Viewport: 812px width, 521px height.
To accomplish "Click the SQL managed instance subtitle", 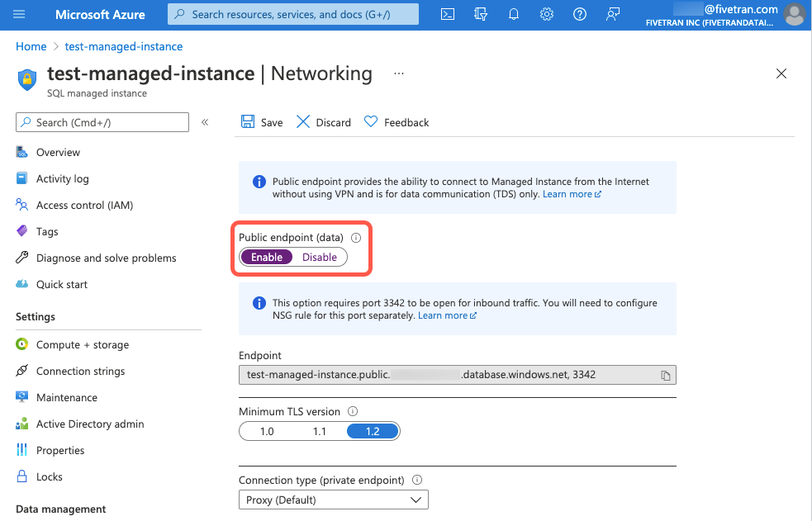I will coord(97,93).
